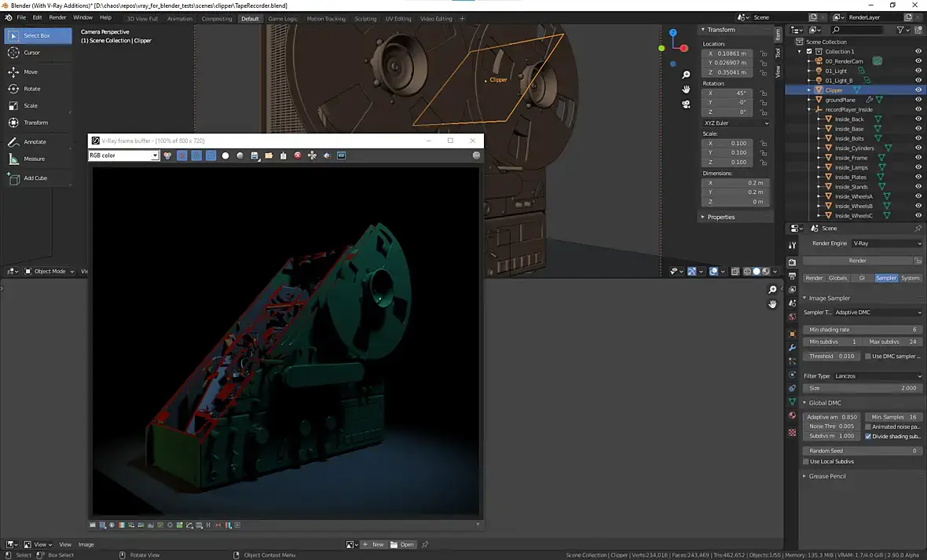Switch to the GI settings button
The height and width of the screenshot is (560, 927).
(x=862, y=278)
